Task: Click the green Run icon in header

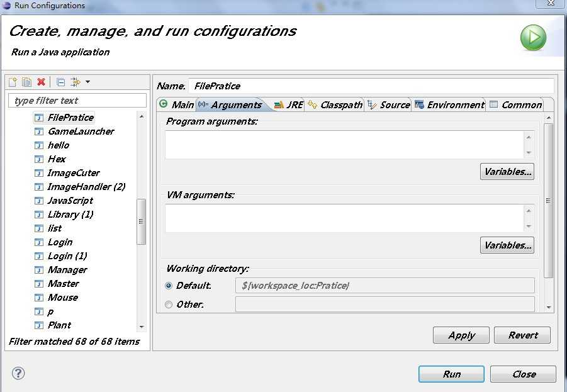Action: pyautogui.click(x=533, y=38)
